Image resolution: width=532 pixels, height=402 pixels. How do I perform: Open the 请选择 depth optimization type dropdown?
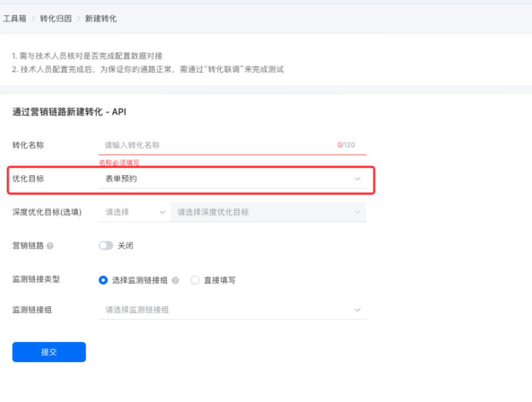134,213
